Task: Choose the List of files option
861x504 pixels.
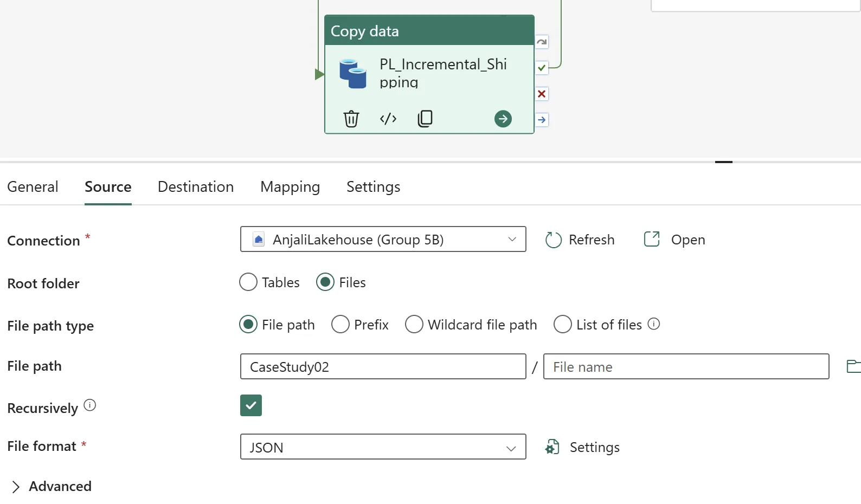Action: (563, 325)
